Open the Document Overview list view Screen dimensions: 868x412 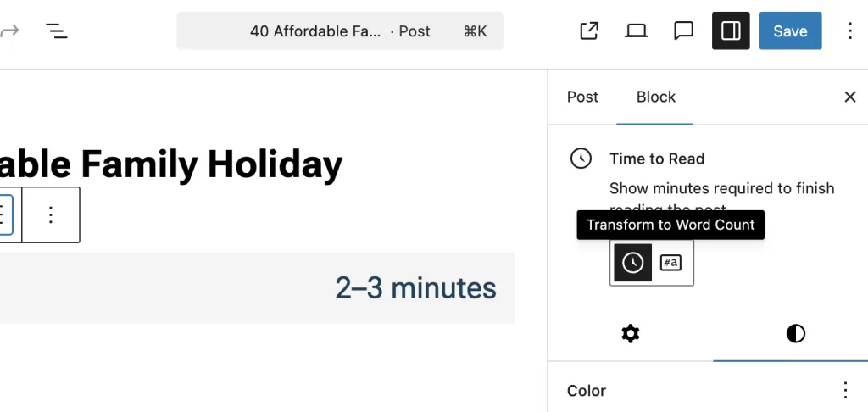[57, 31]
